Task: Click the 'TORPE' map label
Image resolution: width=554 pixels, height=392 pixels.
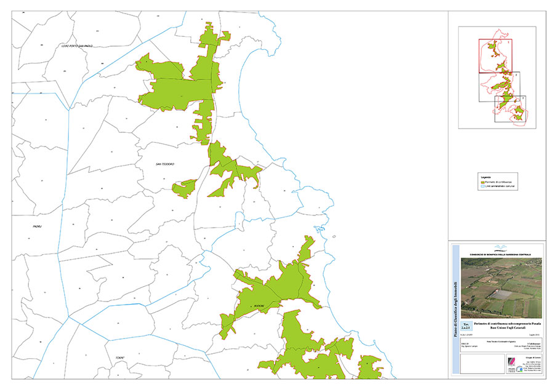Action: [x=120, y=358]
